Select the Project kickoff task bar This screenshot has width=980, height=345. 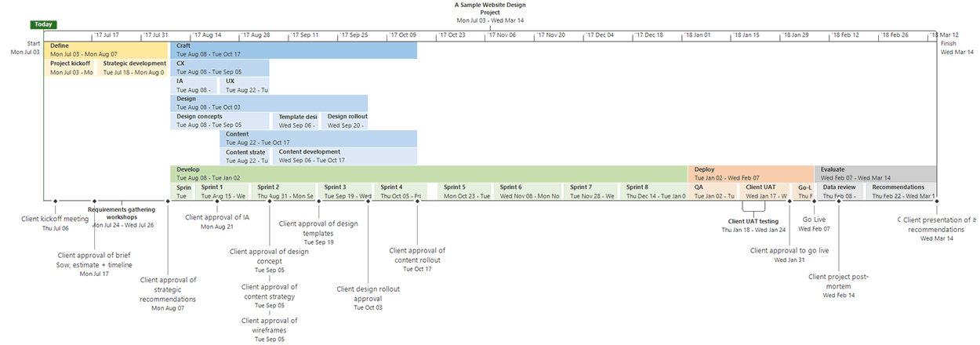pyautogui.click(x=71, y=68)
